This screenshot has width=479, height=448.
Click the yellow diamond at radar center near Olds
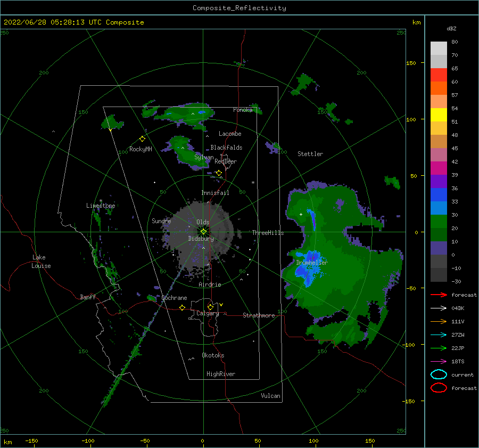(203, 232)
